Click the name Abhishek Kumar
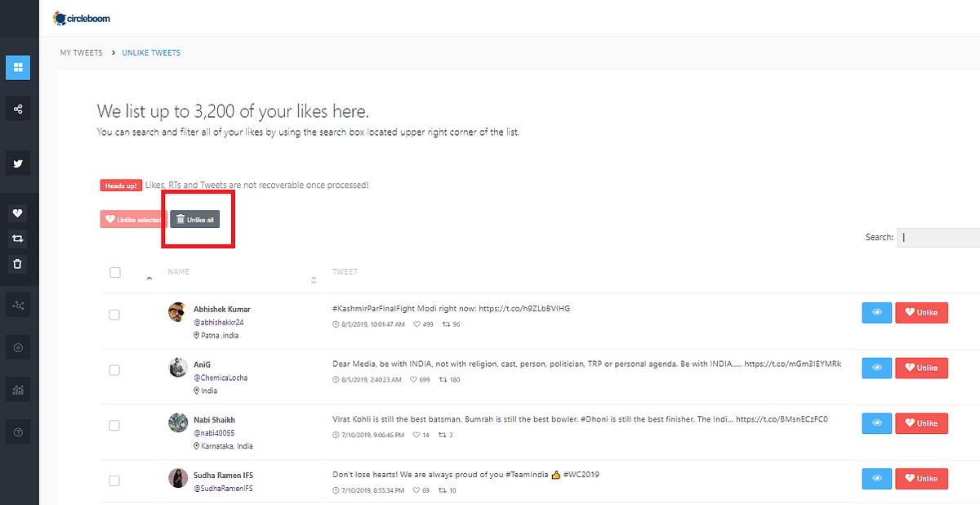The width and height of the screenshot is (980, 505). click(222, 309)
